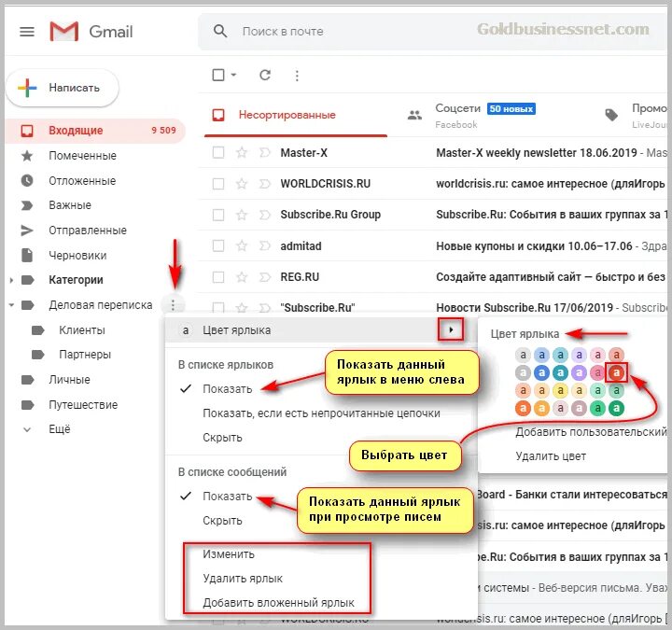Screen dimensions: 672x630
Task: Click the Отправленные send icon
Action: [x=27, y=231]
